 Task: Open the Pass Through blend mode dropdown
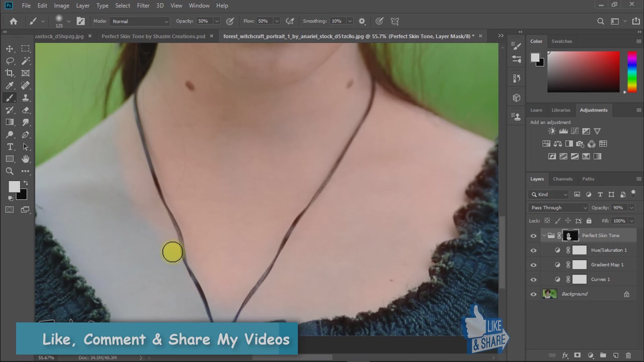(x=557, y=208)
